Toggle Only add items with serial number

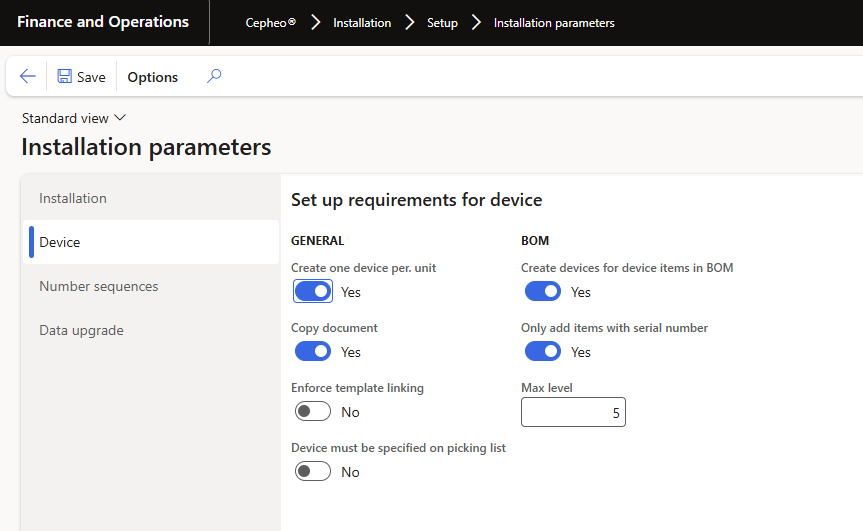543,352
